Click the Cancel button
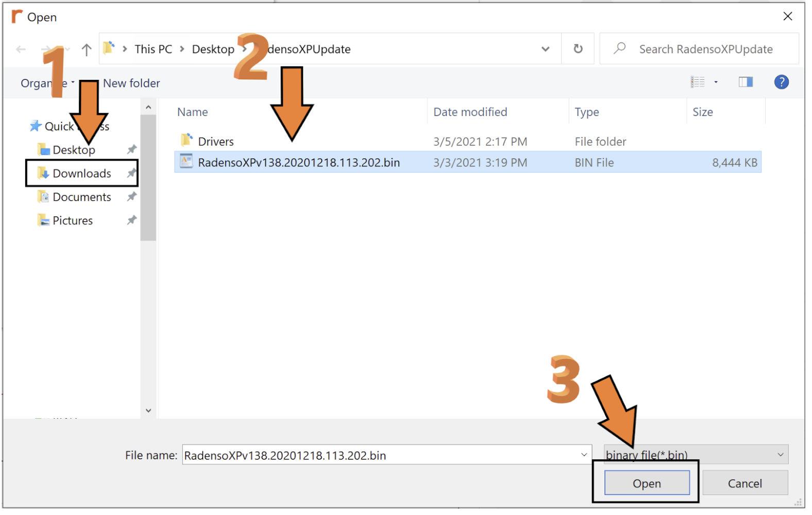Screen dimensions: 812x515 coord(745,484)
